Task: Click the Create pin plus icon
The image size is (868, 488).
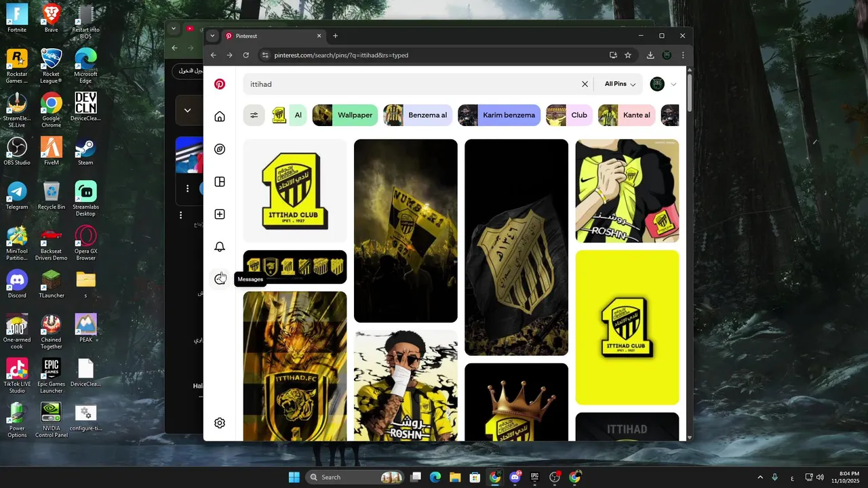Action: [x=220, y=214]
